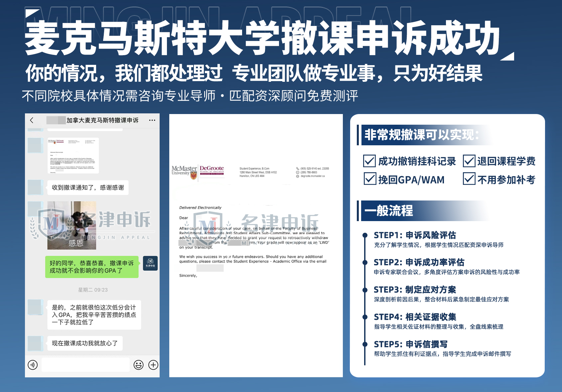Open the 感恩 thank-you sticker image
This screenshot has width=562, height=392.
[x=72, y=225]
